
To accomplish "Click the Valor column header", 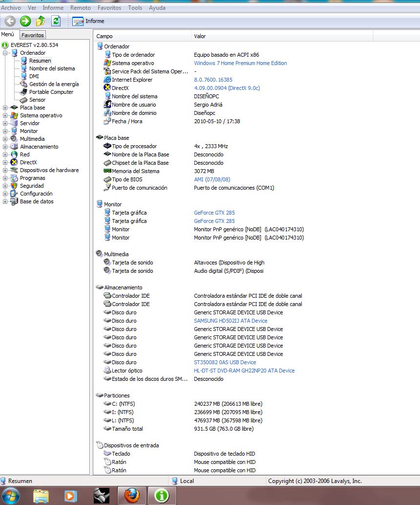I will coord(282,36).
